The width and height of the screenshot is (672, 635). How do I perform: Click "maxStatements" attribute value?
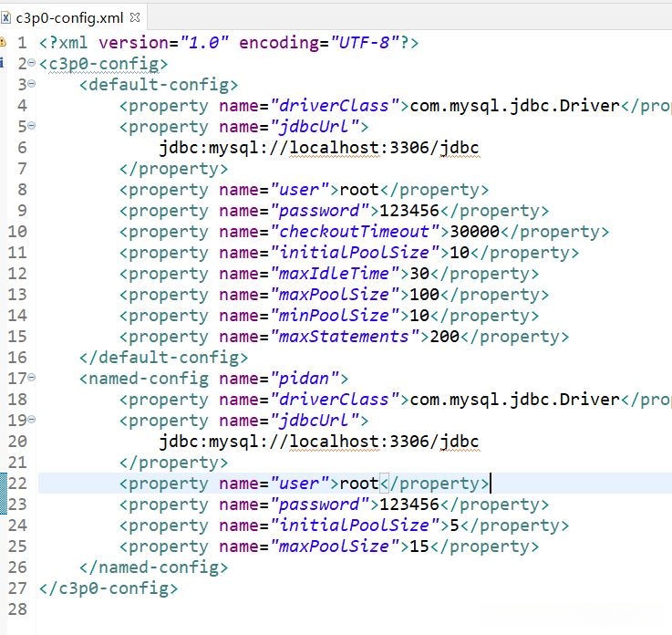[x=345, y=337]
